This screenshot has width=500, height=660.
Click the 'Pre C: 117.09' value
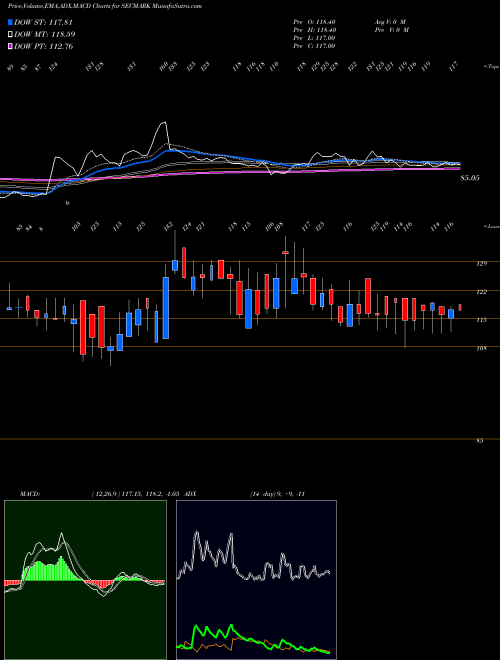pos(314,46)
